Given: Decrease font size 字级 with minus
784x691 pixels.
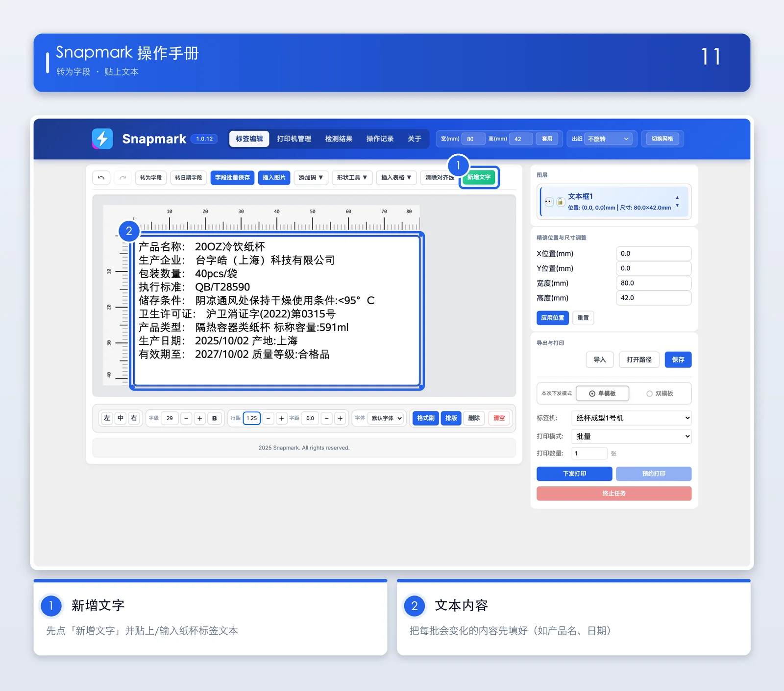Looking at the screenshot, I should click(x=186, y=418).
